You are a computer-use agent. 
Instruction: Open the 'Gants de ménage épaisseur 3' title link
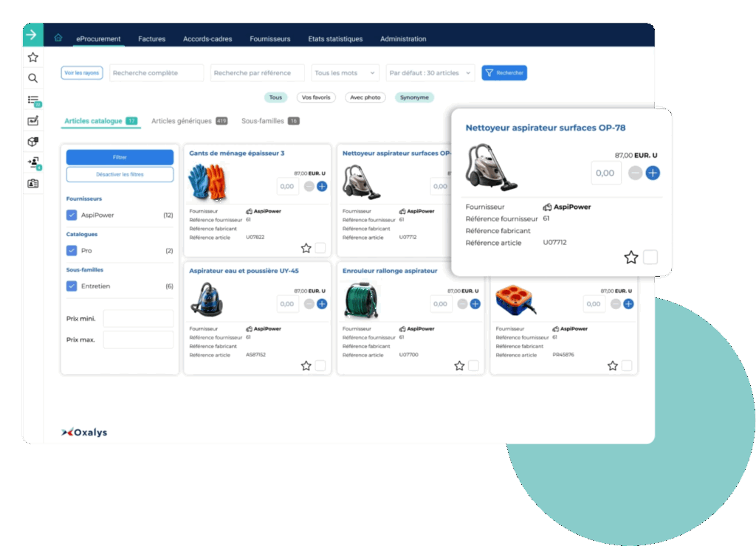(x=237, y=153)
